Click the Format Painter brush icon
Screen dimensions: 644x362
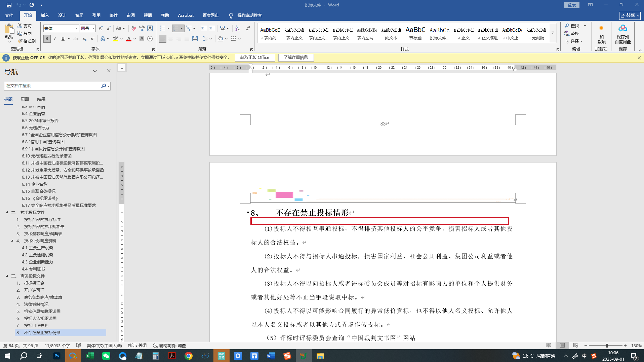coord(21,41)
